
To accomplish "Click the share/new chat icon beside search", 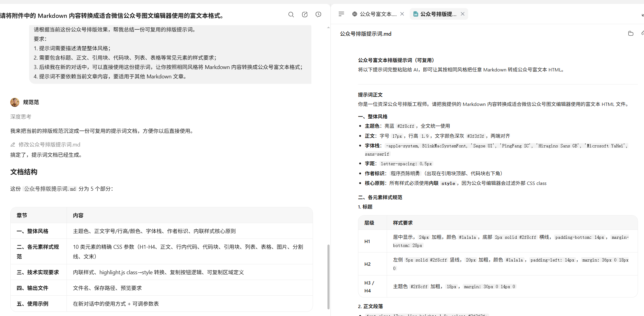I will point(305,15).
